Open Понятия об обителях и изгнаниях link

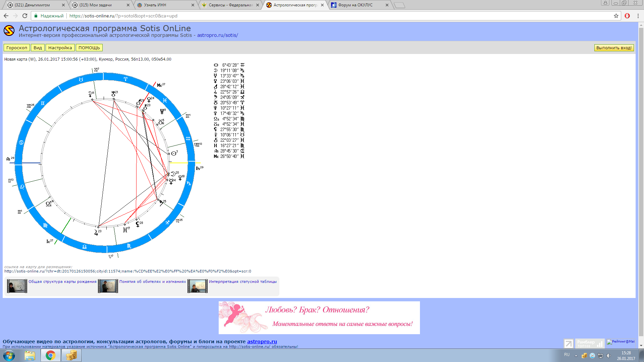point(153,282)
